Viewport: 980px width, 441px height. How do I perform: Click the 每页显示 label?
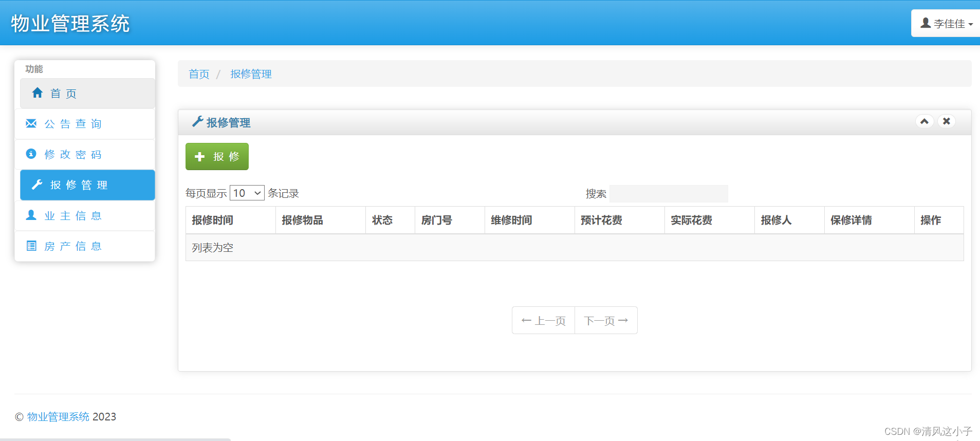point(206,193)
